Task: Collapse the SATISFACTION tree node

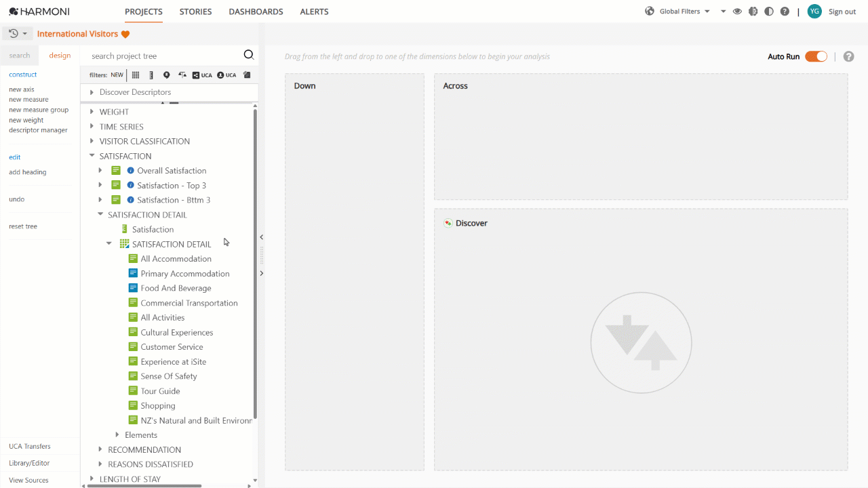Action: [92, 156]
